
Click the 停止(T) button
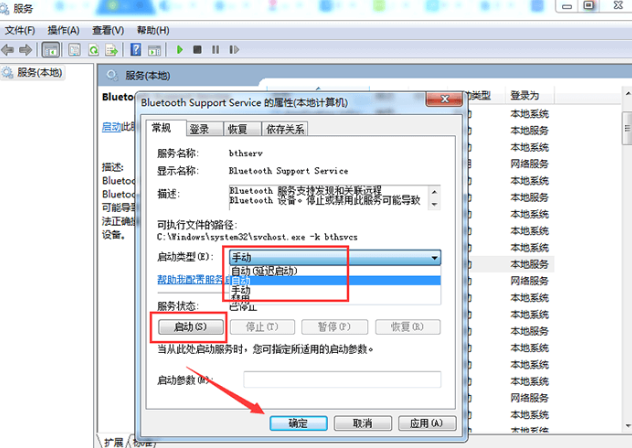click(262, 327)
